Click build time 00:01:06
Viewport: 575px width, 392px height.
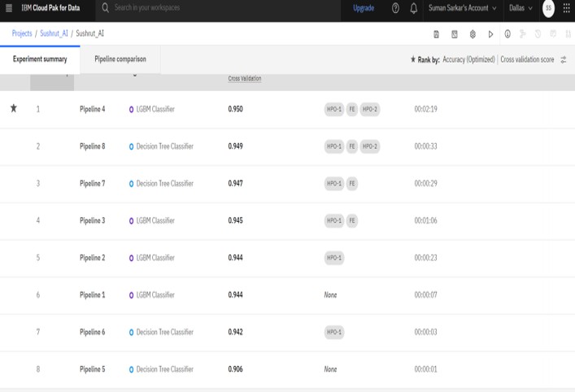point(425,220)
